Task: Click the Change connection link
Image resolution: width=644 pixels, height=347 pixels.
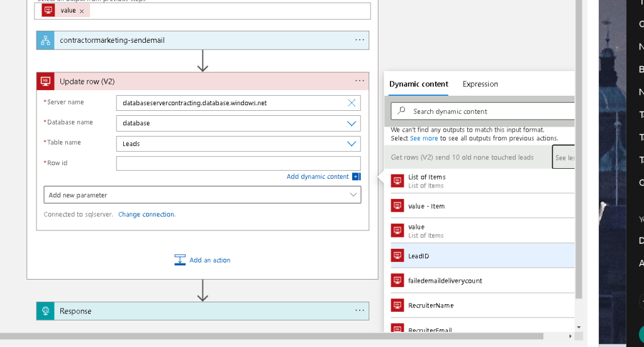Action: pos(147,214)
